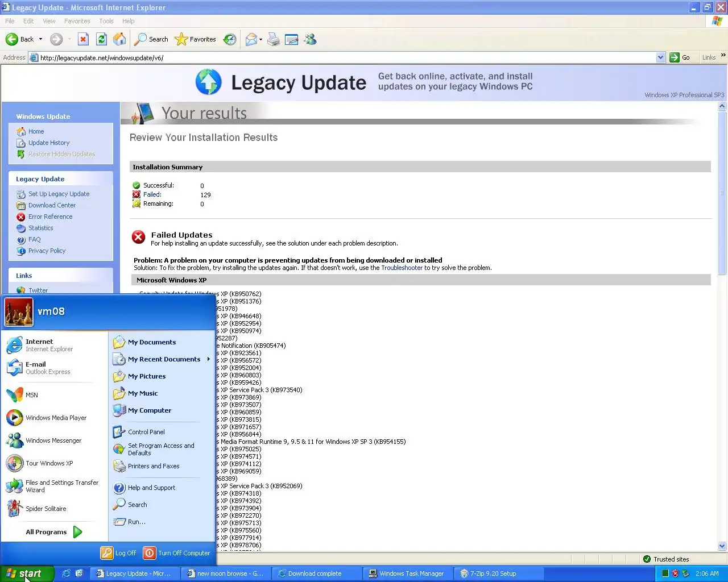Open the Search toolbar button
This screenshot has width=728, height=582.
click(x=151, y=39)
